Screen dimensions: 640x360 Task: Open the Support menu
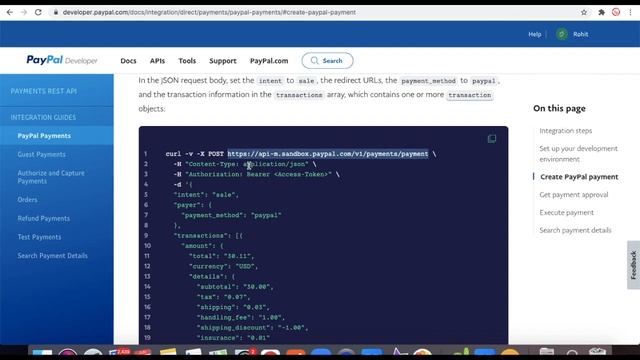click(222, 61)
